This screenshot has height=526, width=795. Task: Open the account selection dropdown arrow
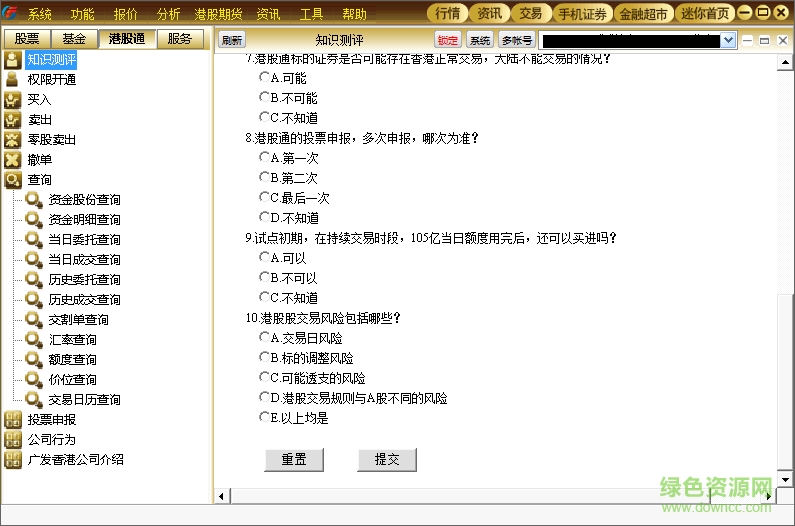[x=728, y=40]
